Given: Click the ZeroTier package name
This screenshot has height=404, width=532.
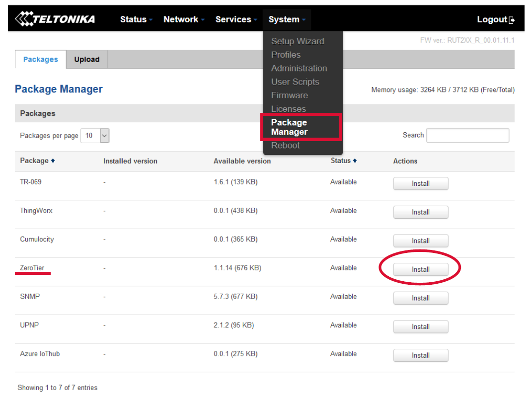Looking at the screenshot, I should pos(32,268).
